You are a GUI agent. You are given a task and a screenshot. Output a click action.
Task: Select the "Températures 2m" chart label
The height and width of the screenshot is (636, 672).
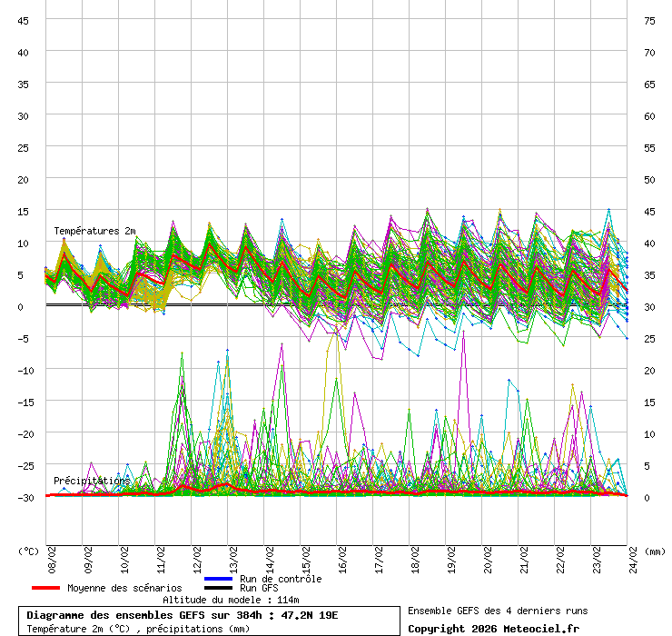coord(94,232)
